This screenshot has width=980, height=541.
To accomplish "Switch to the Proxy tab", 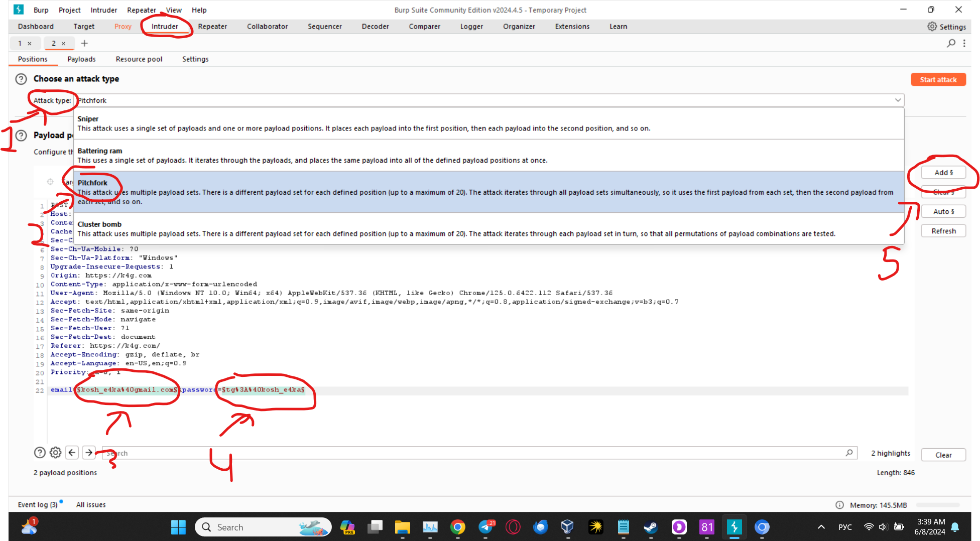I will (122, 27).
